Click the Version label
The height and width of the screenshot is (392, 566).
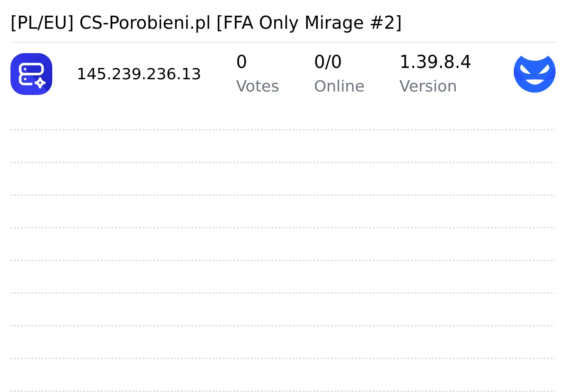tap(428, 86)
